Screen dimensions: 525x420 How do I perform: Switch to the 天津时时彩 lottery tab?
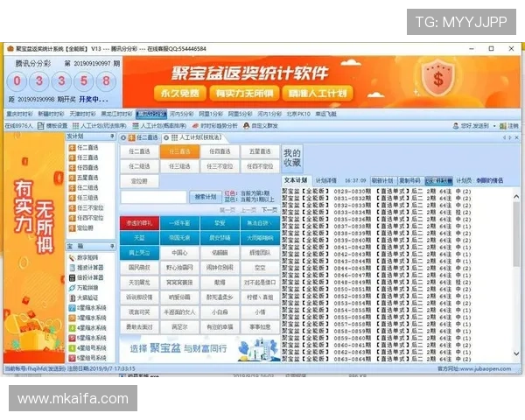[82, 114]
